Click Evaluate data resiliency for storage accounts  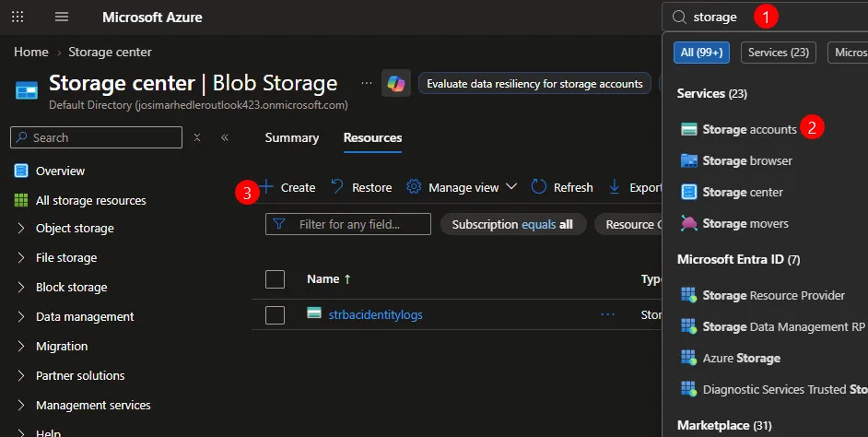(x=534, y=84)
